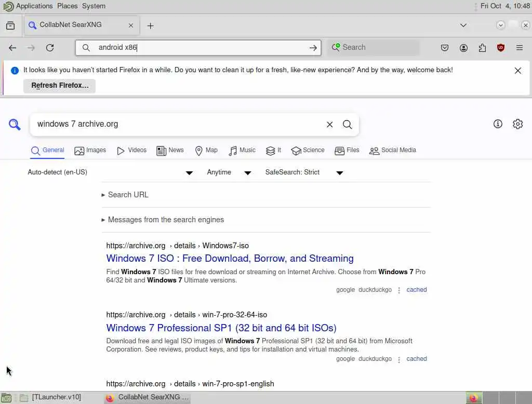Click the Firefox workspace thumbnail in pager

point(474,398)
